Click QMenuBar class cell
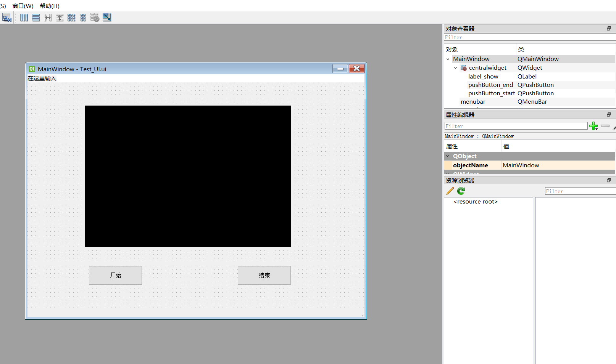The image size is (616, 364). tap(532, 101)
